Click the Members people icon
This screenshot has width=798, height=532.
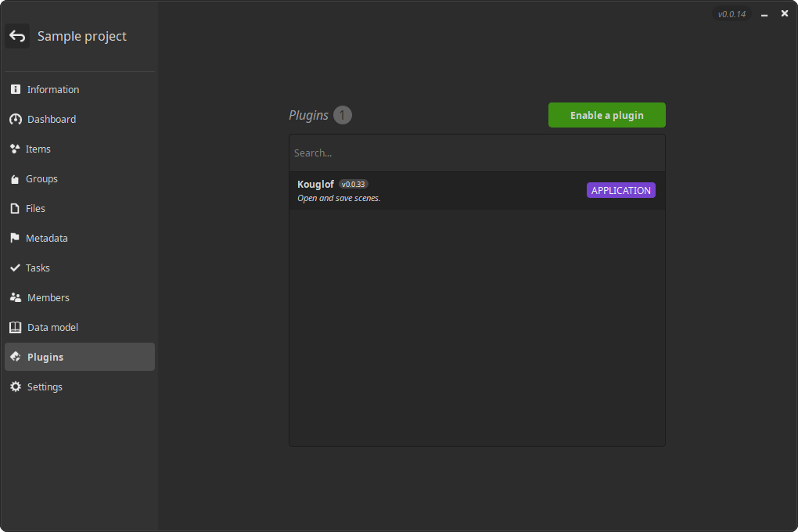pos(15,297)
